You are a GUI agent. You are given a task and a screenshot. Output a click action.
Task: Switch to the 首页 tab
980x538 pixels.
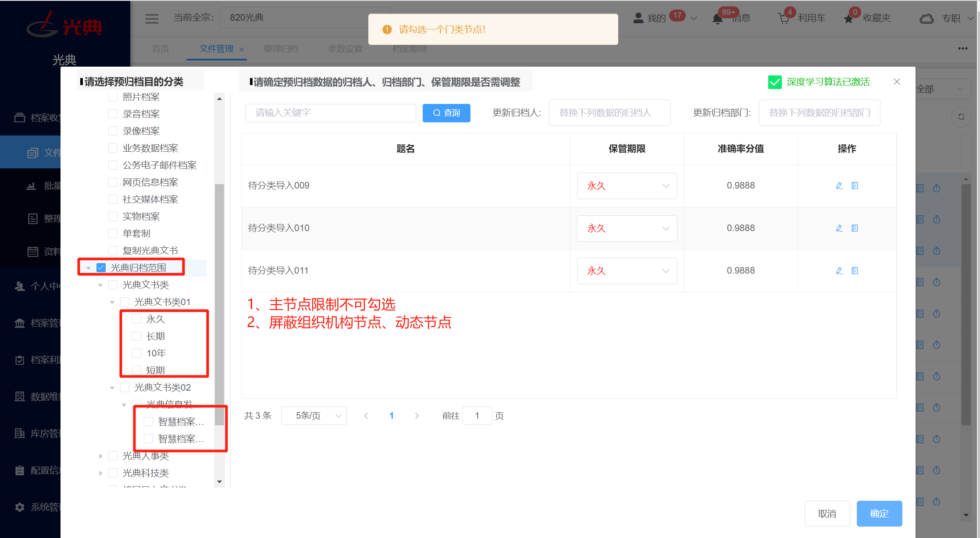[160, 49]
